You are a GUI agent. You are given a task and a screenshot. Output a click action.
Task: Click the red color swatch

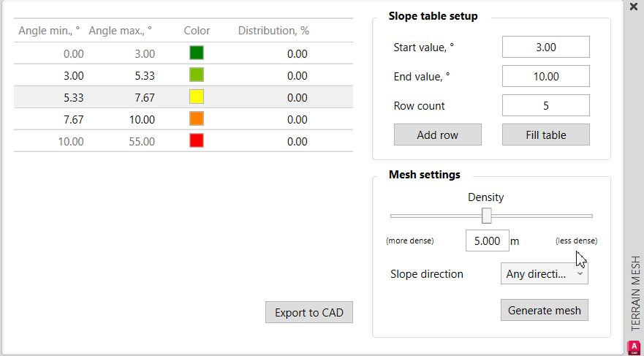click(196, 141)
